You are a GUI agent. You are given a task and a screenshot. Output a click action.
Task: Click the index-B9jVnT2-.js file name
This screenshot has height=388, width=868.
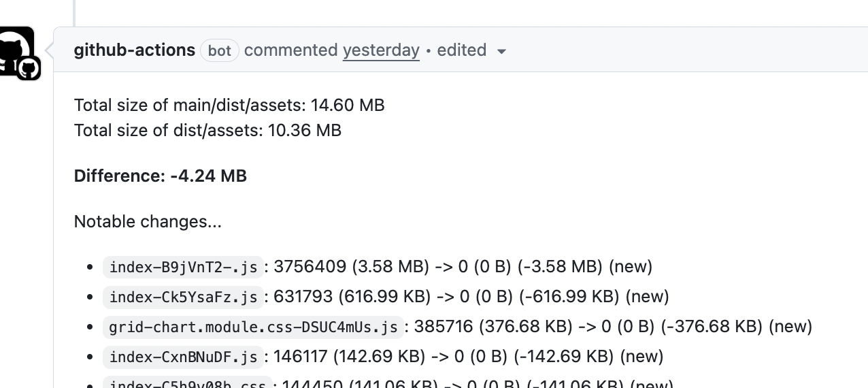[184, 267]
